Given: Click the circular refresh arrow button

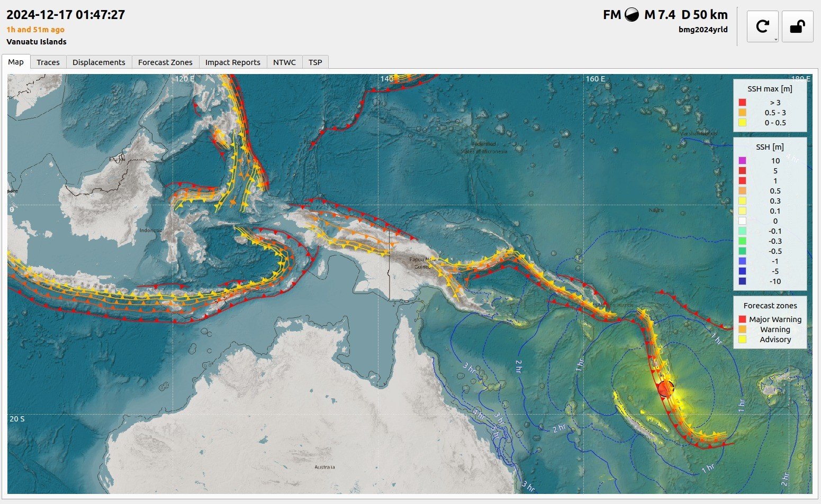Looking at the screenshot, I should pos(762,26).
